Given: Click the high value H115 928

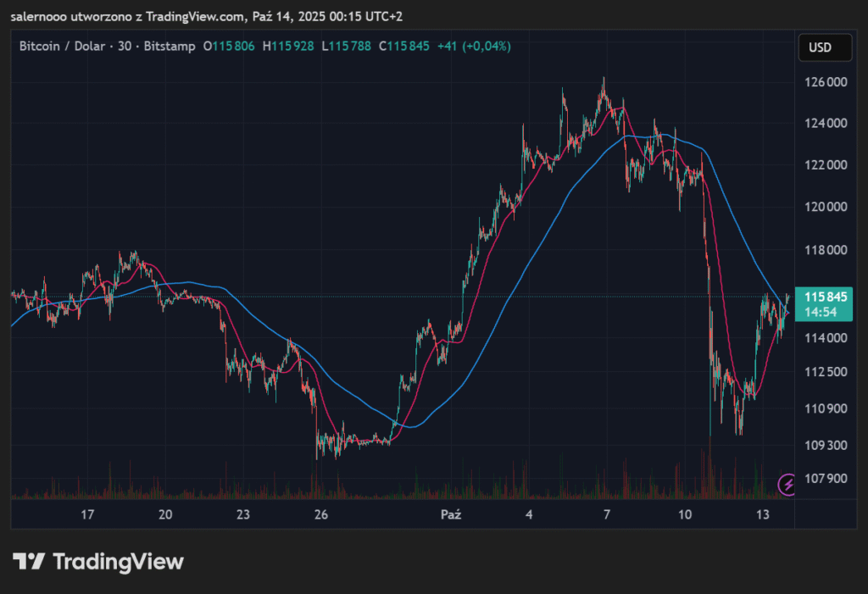Looking at the screenshot, I should click(x=291, y=46).
